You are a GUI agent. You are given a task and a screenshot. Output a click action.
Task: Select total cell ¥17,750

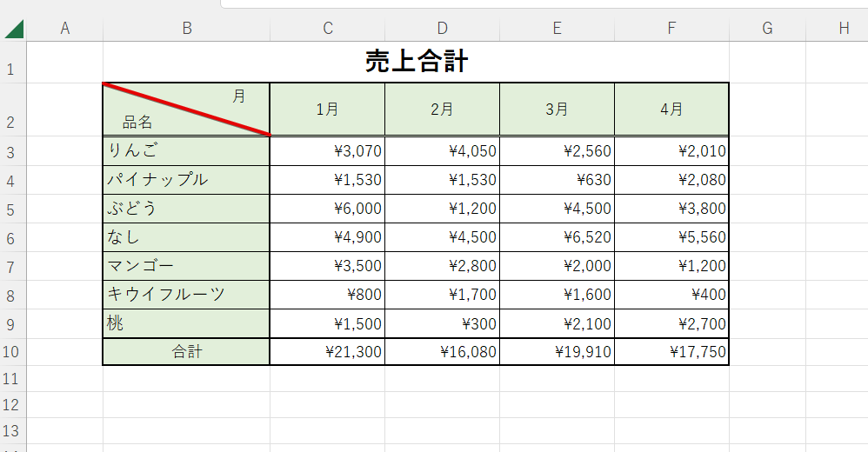click(x=671, y=352)
